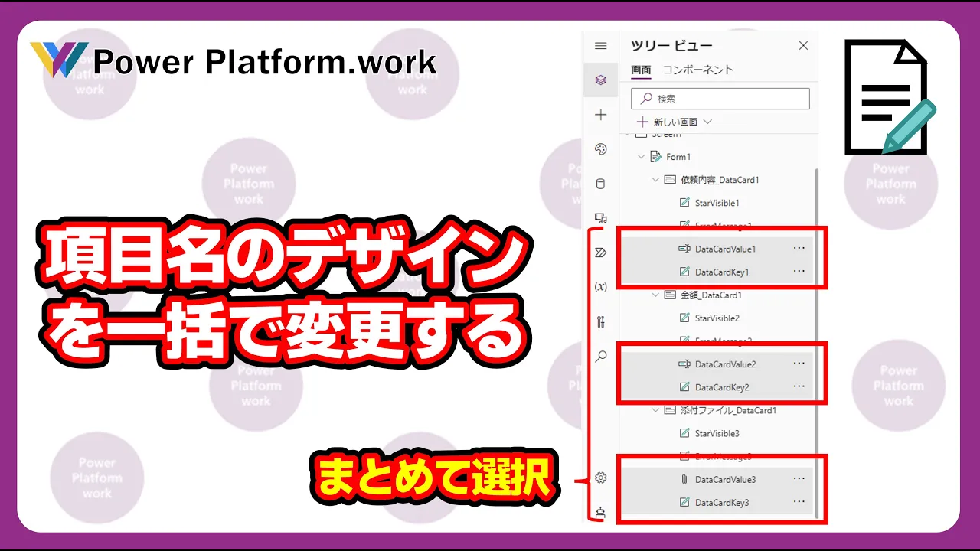Viewport: 980px width, 551px height.
Task: Open more options for DataCardValue3
Action: click(799, 479)
